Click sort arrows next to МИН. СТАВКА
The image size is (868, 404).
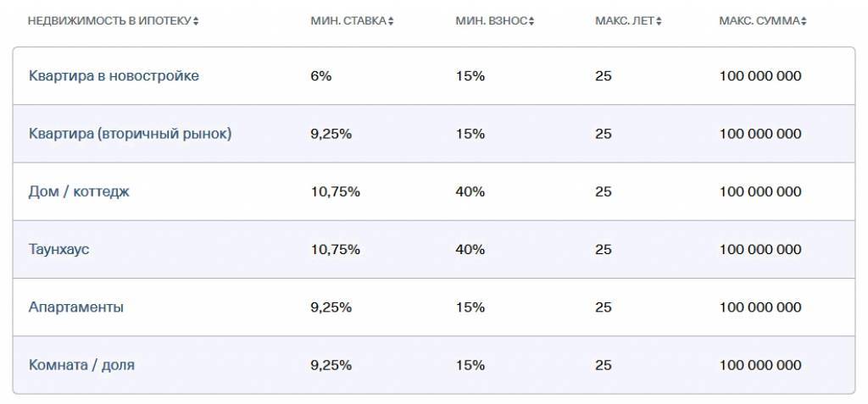tap(391, 21)
